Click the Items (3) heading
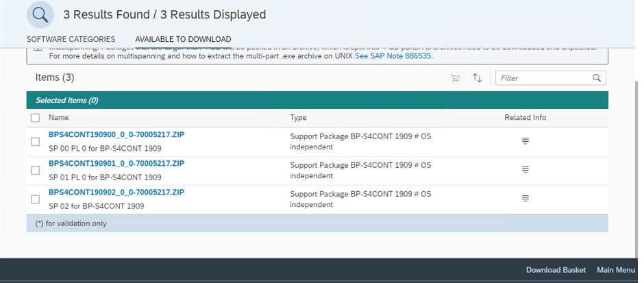Image resolution: width=644 pixels, height=283 pixels. (x=55, y=77)
